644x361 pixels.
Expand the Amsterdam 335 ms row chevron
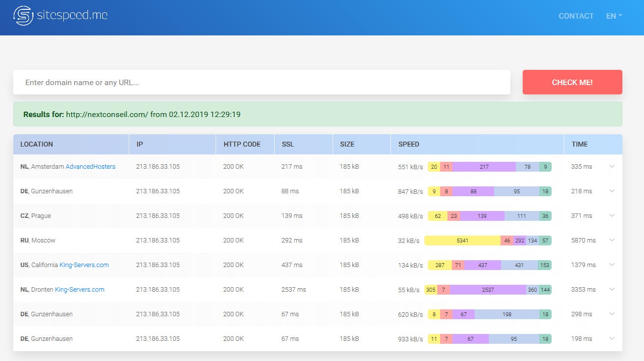click(612, 166)
